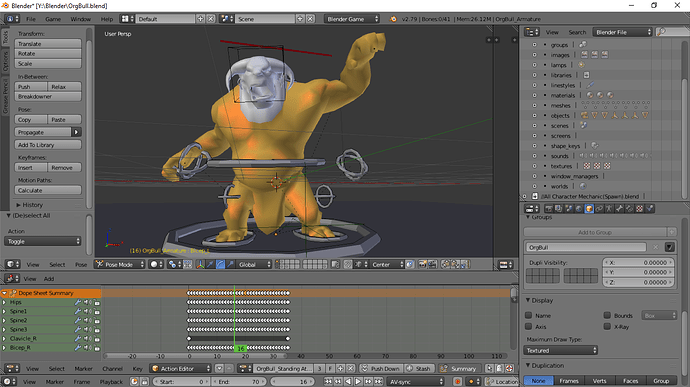Screen dimensions: 690x387
Task: Mute the Hips channel speaker toggle
Action: pos(87,302)
